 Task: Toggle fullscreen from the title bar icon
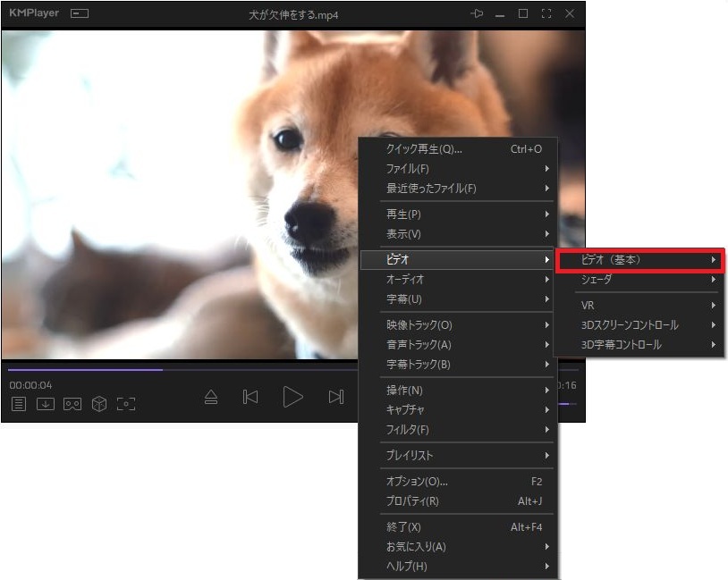coord(546,14)
